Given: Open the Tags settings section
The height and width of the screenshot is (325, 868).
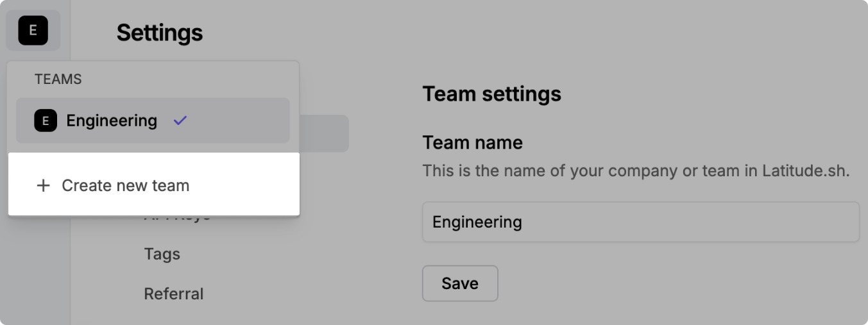Looking at the screenshot, I should pos(162,254).
